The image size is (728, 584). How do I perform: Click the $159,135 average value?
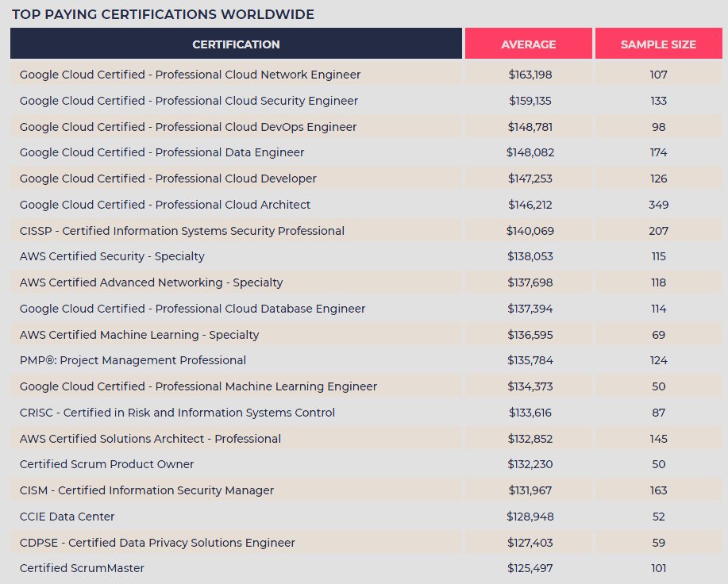pos(530,101)
